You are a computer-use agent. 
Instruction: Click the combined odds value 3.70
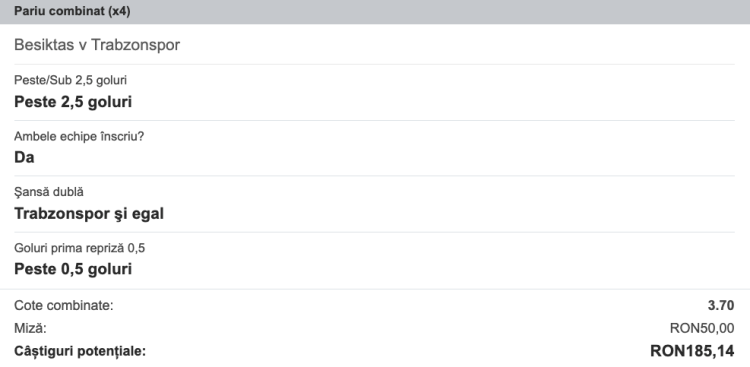tap(721, 306)
